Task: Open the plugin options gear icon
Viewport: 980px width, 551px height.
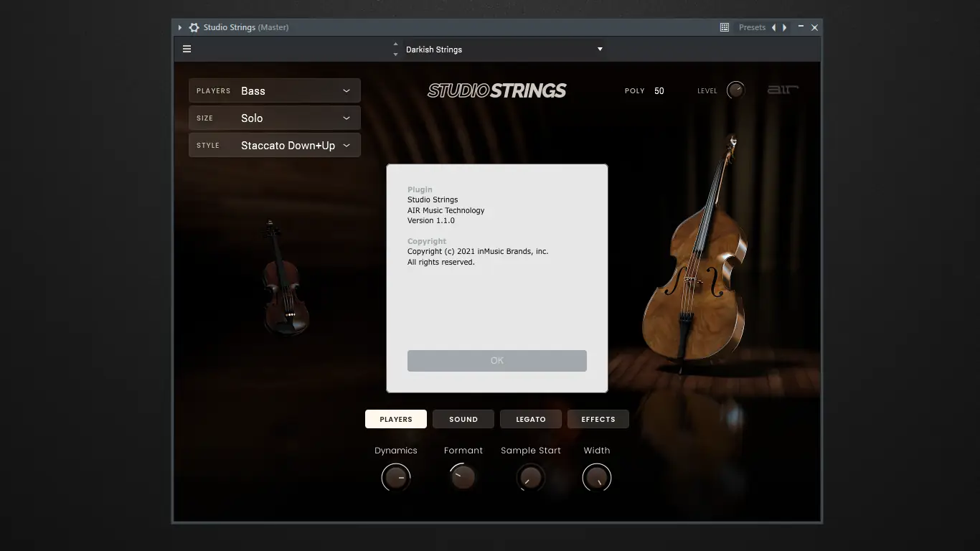Action: click(x=194, y=28)
